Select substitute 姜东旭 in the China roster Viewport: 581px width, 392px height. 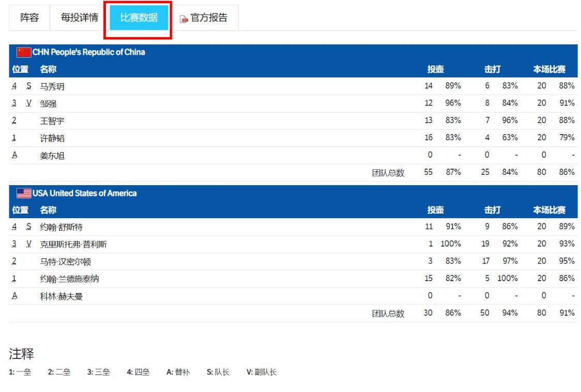53,155
